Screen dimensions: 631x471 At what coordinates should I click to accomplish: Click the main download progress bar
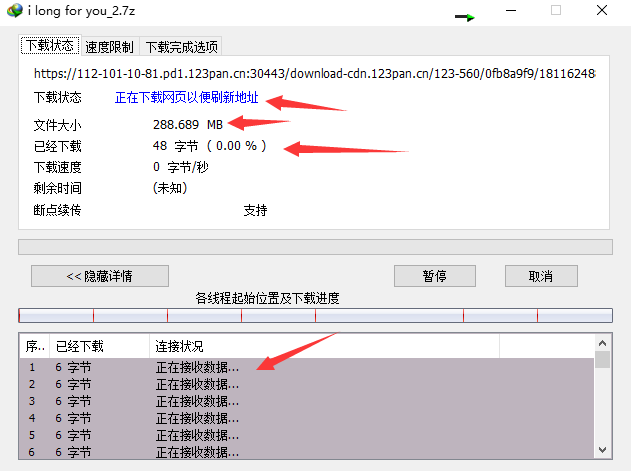316,247
